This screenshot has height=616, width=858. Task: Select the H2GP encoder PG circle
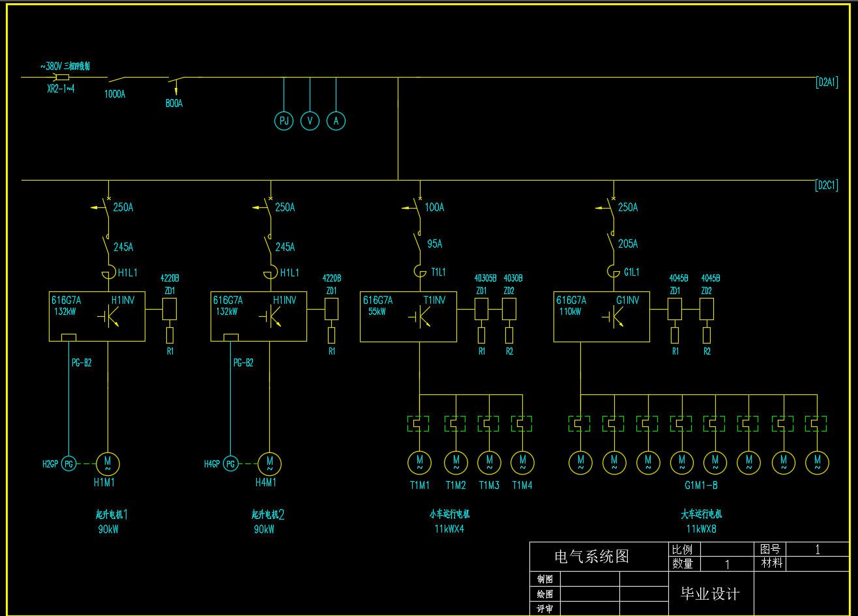[x=68, y=463]
